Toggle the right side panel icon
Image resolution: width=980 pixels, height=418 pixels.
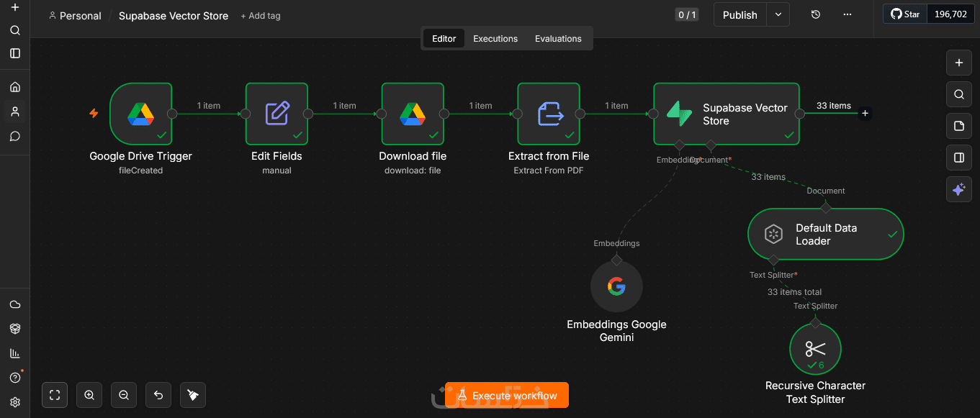pos(958,158)
